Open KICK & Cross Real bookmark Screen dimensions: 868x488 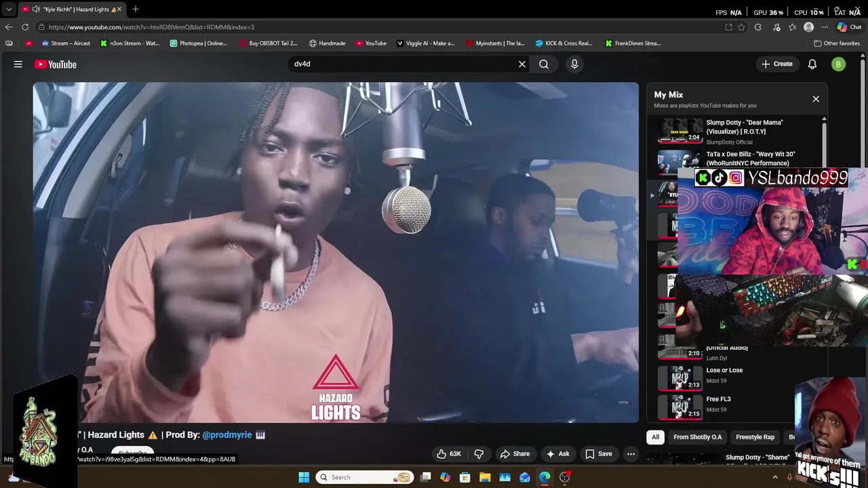coord(564,43)
